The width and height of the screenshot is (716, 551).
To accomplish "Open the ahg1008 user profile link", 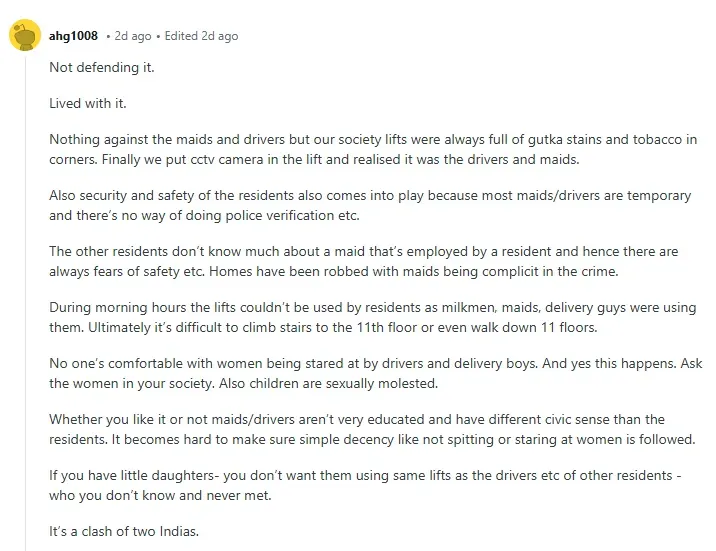I will pyautogui.click(x=73, y=36).
